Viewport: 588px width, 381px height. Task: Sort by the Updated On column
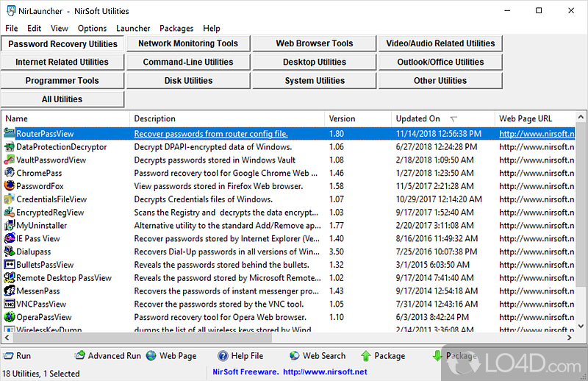(418, 118)
